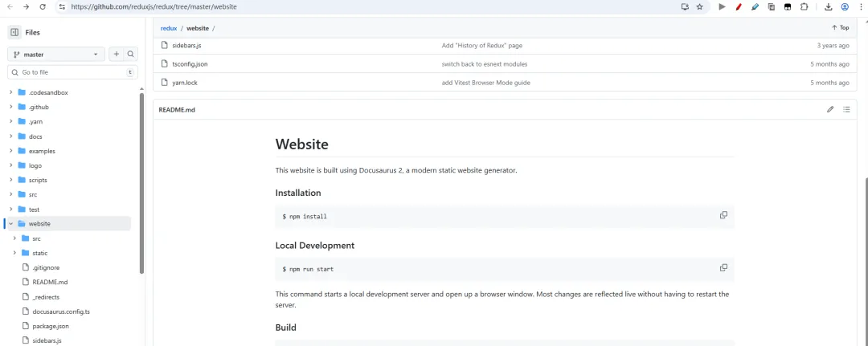This screenshot has height=346, width=868.
Task: Expand the website src subfolder chevron
Action: pos(14,238)
